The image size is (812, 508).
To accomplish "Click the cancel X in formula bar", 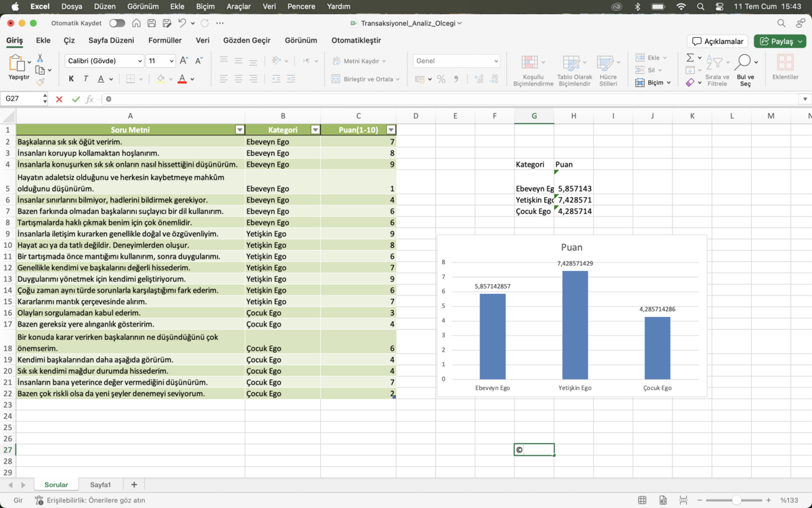I will click(x=59, y=99).
